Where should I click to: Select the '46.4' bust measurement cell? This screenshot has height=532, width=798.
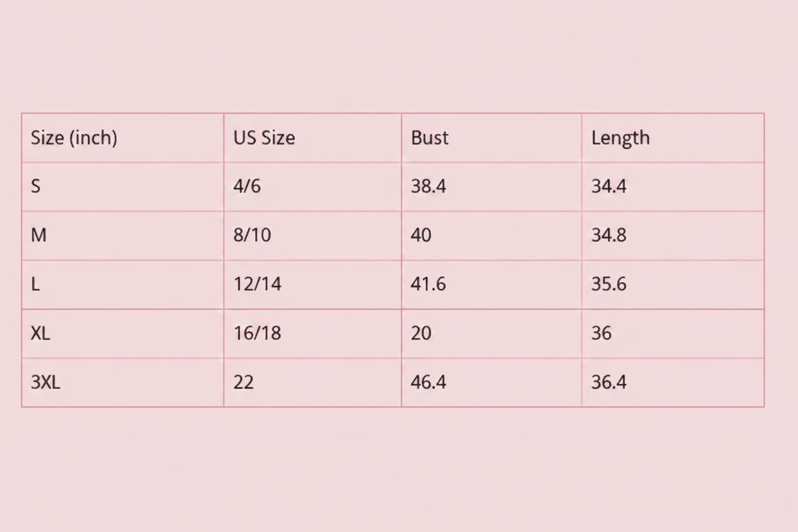tap(492, 382)
